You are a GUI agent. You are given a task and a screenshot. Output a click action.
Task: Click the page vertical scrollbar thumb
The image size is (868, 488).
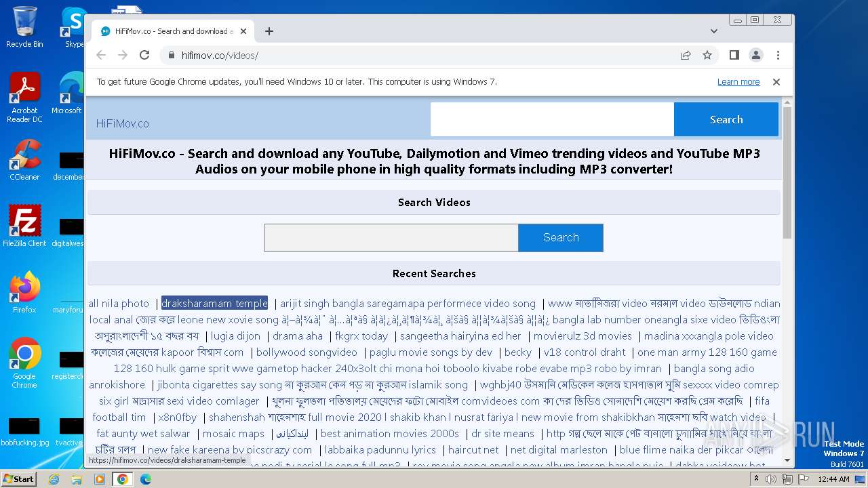tap(787, 172)
